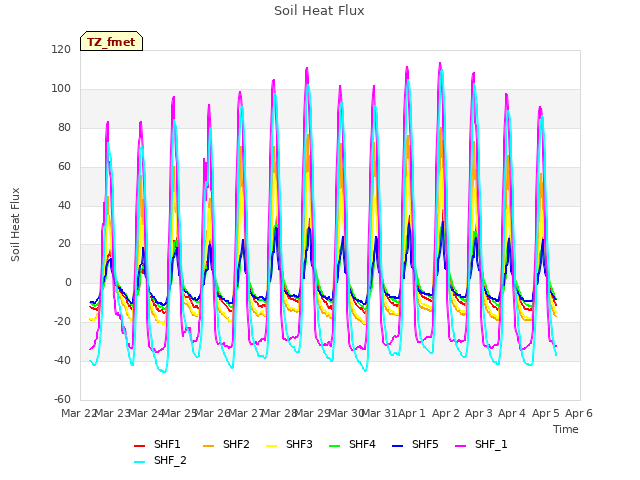The height and width of the screenshot is (480, 640).
Task: Click the orange SHF2 legend color marker
Action: [209, 446]
